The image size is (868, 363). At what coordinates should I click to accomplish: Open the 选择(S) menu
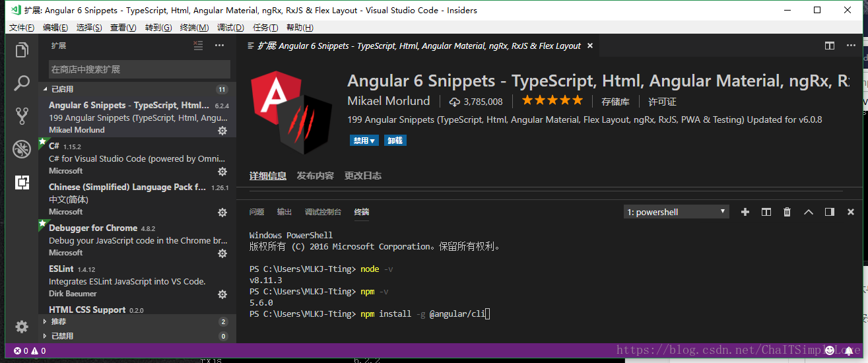coord(89,27)
